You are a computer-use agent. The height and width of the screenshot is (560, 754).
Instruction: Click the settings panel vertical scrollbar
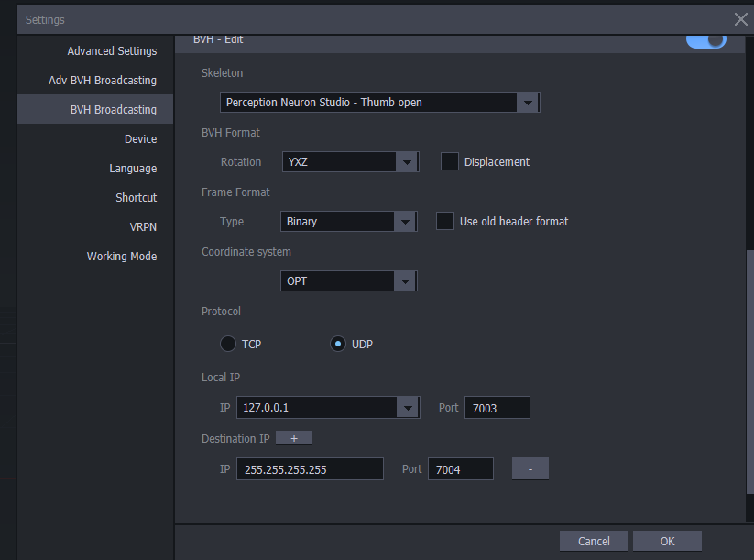pyautogui.click(x=749, y=371)
